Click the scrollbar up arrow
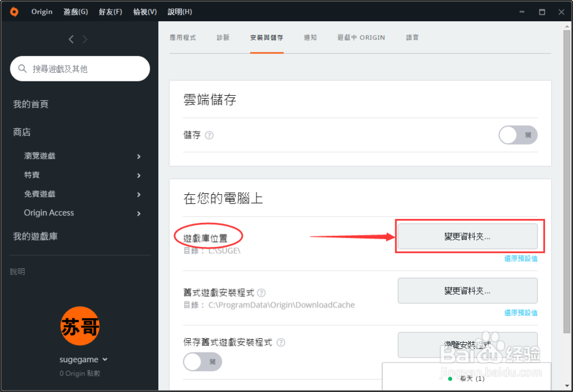 (567, 26)
